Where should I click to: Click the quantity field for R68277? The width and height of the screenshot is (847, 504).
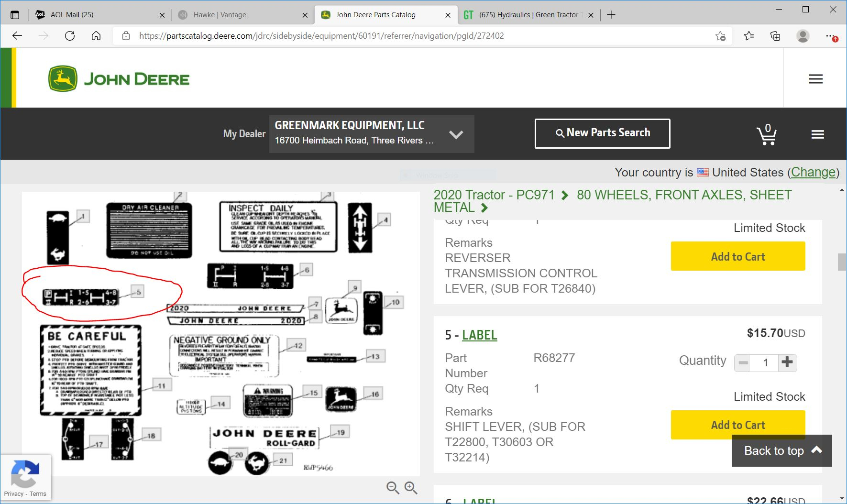coord(765,362)
